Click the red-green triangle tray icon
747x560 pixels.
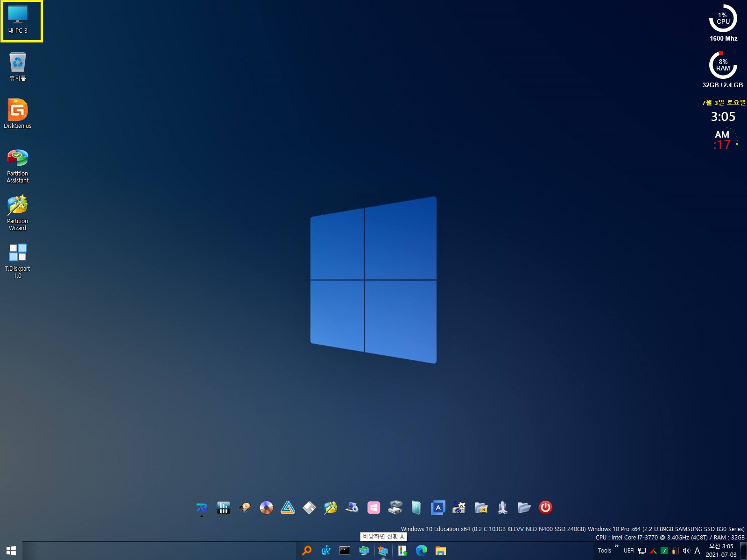653,551
